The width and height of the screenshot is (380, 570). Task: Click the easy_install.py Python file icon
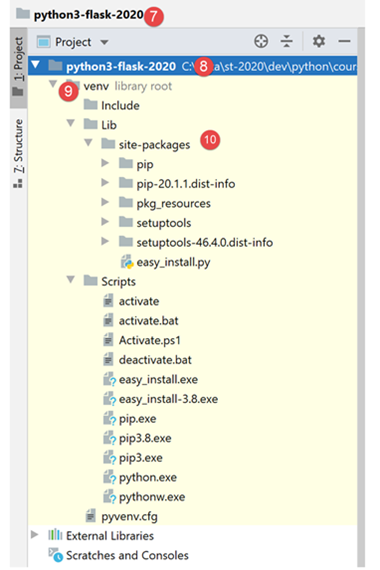(x=127, y=262)
